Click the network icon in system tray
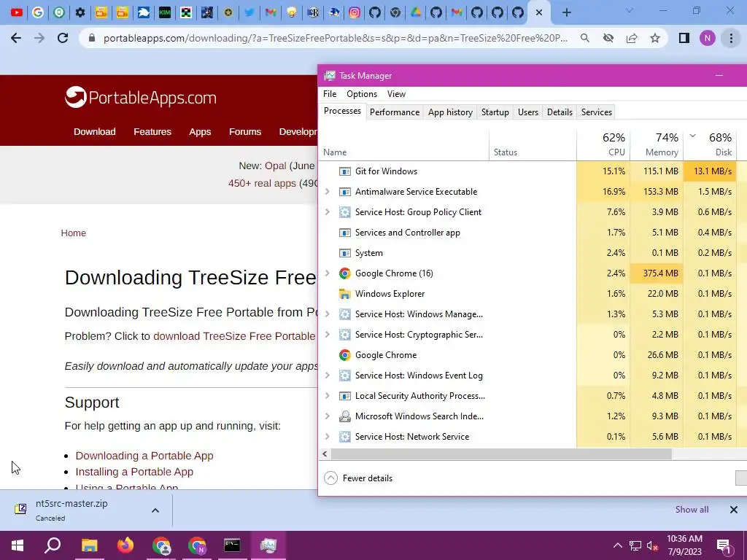Screen dimensions: 747x560 (x=635, y=545)
